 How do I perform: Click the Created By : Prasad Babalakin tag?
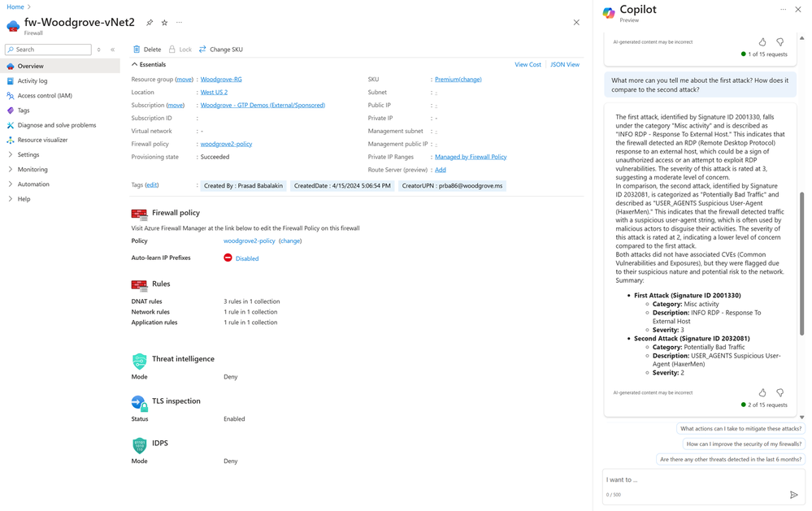click(x=243, y=186)
